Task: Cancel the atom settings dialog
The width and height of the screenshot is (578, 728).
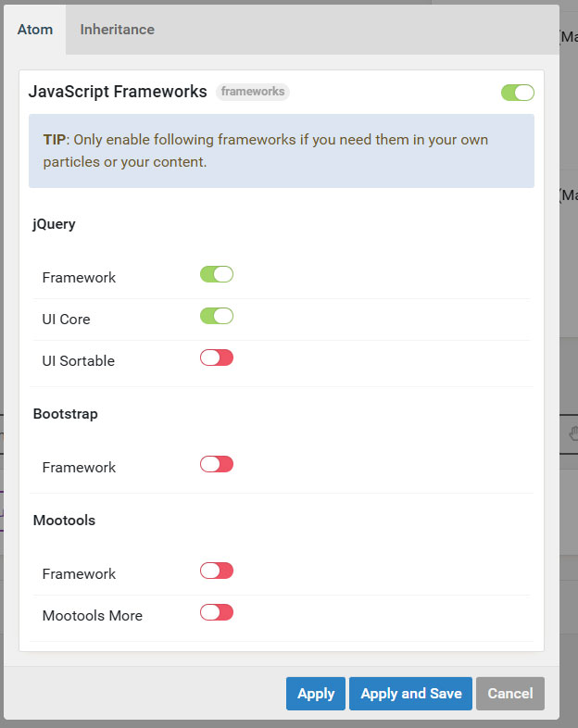Action: click(510, 694)
